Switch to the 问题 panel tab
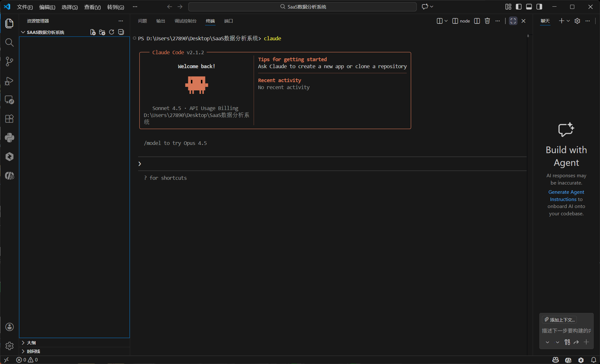600x364 pixels. click(x=143, y=21)
